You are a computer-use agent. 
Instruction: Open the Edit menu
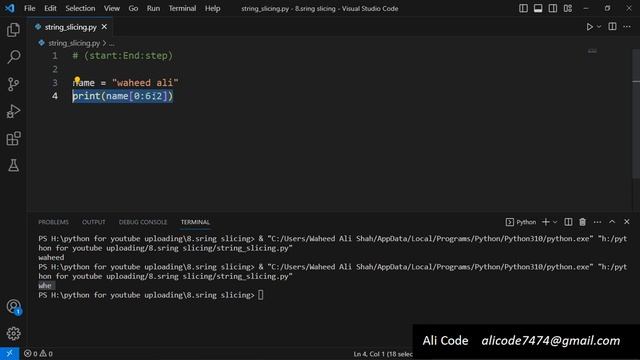(50, 8)
